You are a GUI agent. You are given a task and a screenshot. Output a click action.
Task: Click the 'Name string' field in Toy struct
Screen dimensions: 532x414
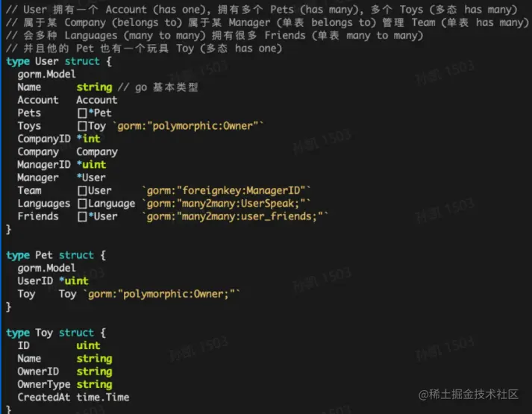click(x=65, y=358)
